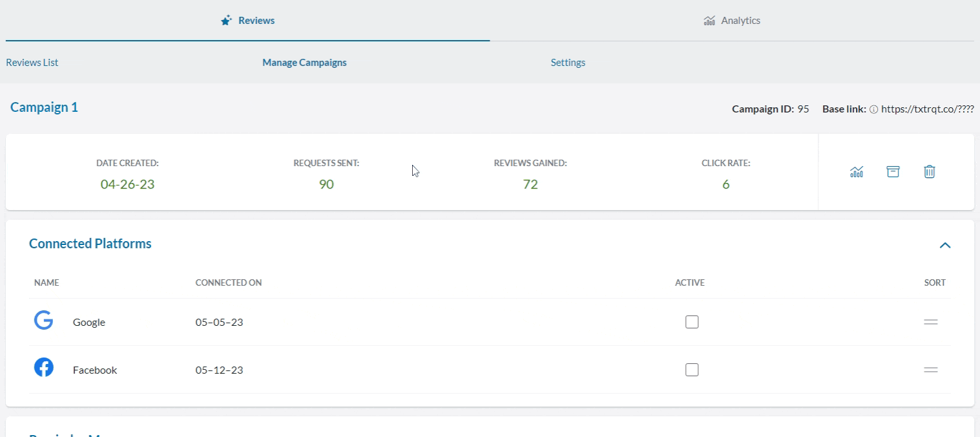Enable the Active checkbox for Facebook
This screenshot has width=980, height=437.
tap(692, 369)
